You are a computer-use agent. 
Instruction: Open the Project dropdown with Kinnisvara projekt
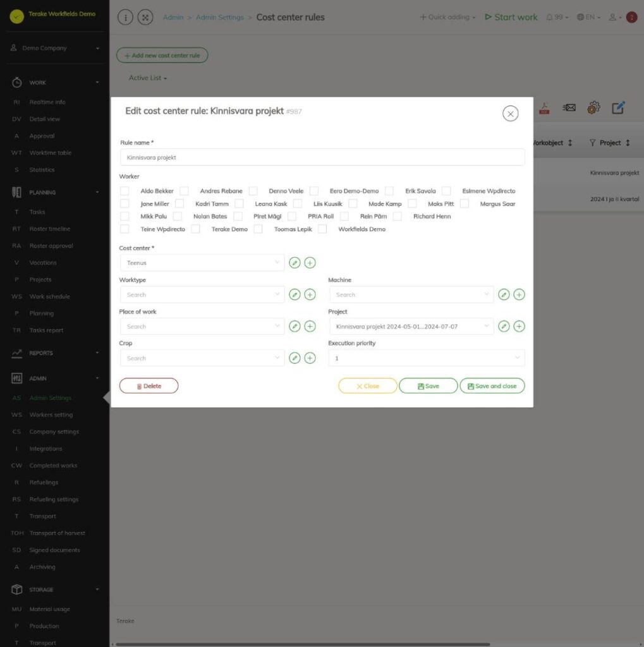411,326
